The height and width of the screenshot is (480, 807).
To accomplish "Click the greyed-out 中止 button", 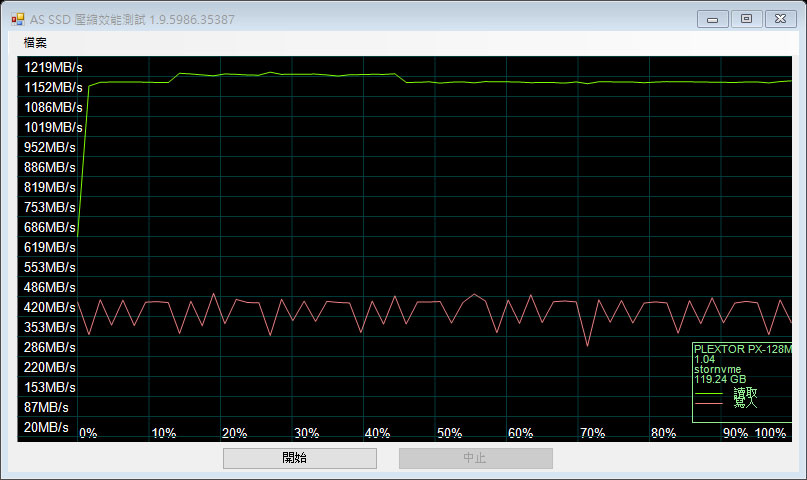I will 476,458.
